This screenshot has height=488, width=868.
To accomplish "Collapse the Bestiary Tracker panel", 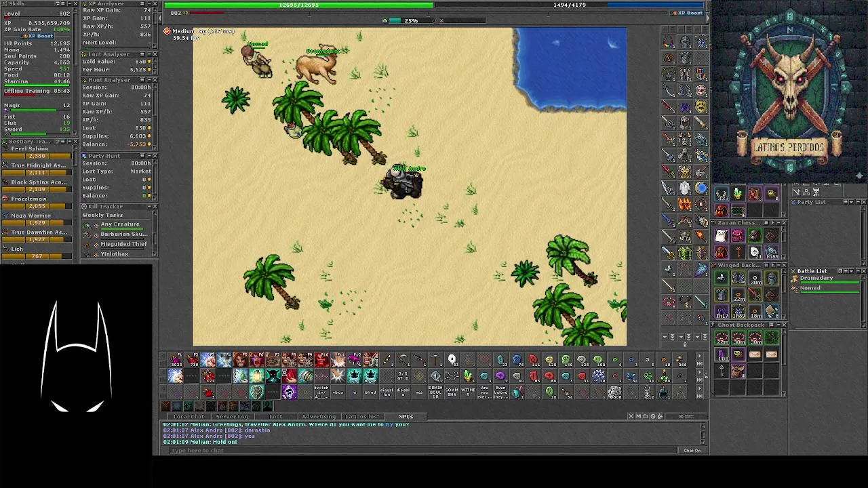I will (70, 141).
